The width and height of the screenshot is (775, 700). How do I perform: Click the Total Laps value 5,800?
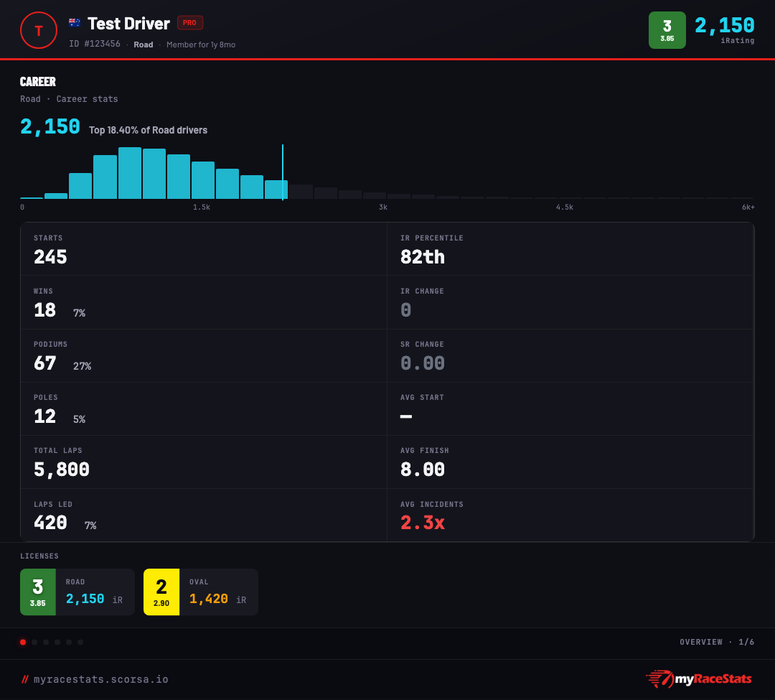click(62, 470)
